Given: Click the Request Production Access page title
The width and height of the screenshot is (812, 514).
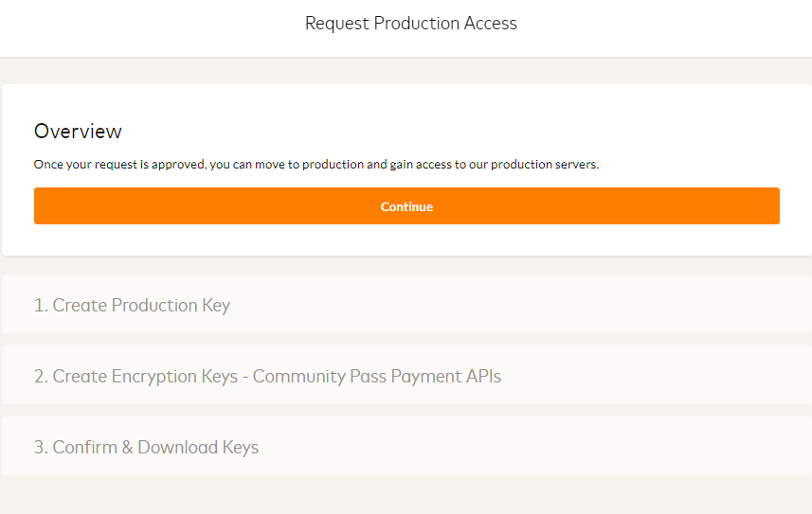Looking at the screenshot, I should tap(410, 24).
